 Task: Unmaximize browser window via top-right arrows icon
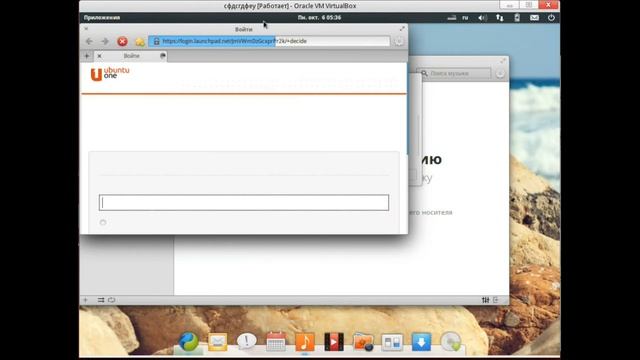point(402,29)
